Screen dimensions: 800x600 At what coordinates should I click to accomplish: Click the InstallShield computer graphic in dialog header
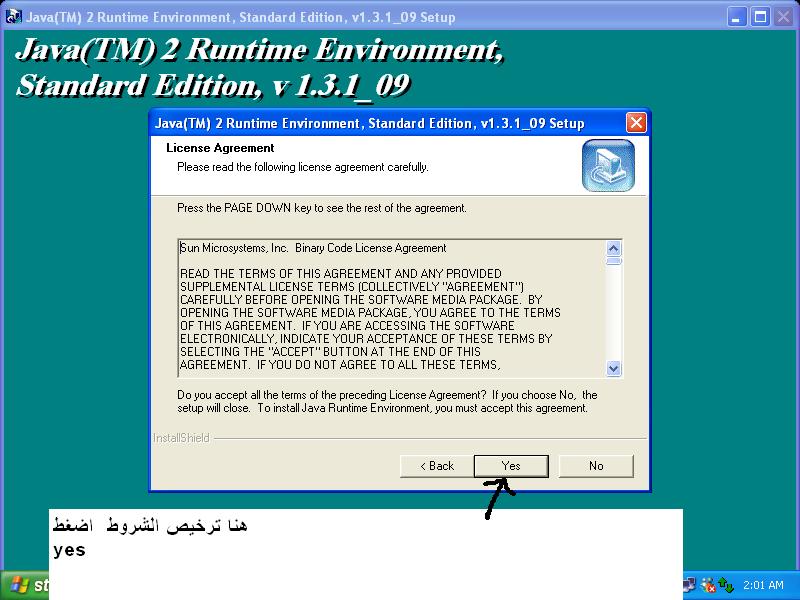click(x=608, y=166)
